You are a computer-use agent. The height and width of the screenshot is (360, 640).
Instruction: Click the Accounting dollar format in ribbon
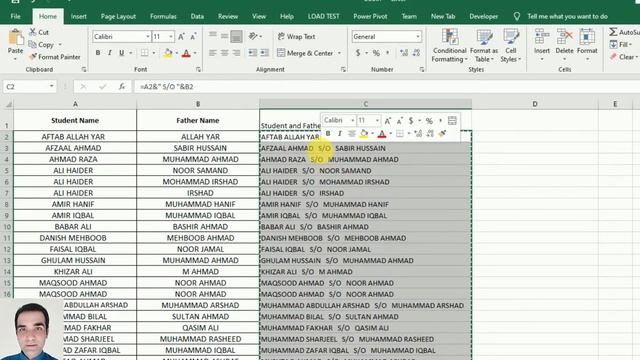point(358,53)
